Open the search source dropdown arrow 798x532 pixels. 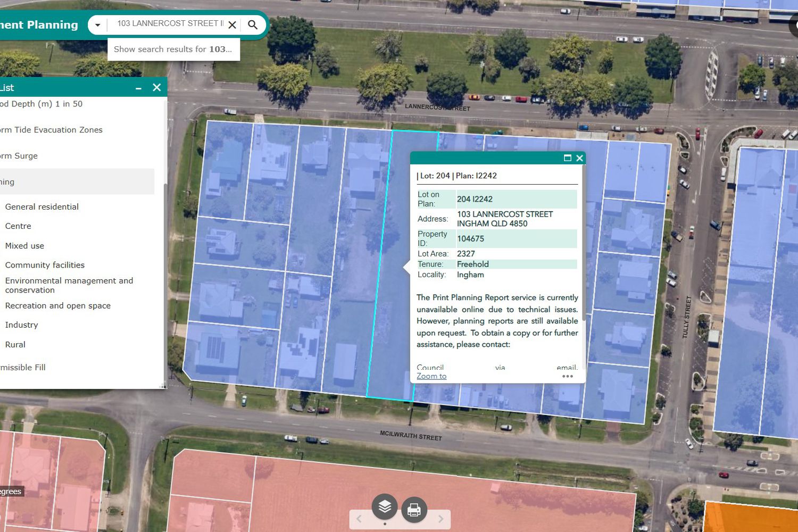pos(97,25)
